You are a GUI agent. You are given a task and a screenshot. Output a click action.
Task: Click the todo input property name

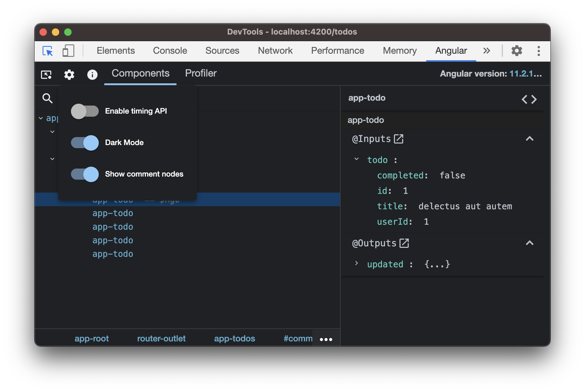(377, 160)
